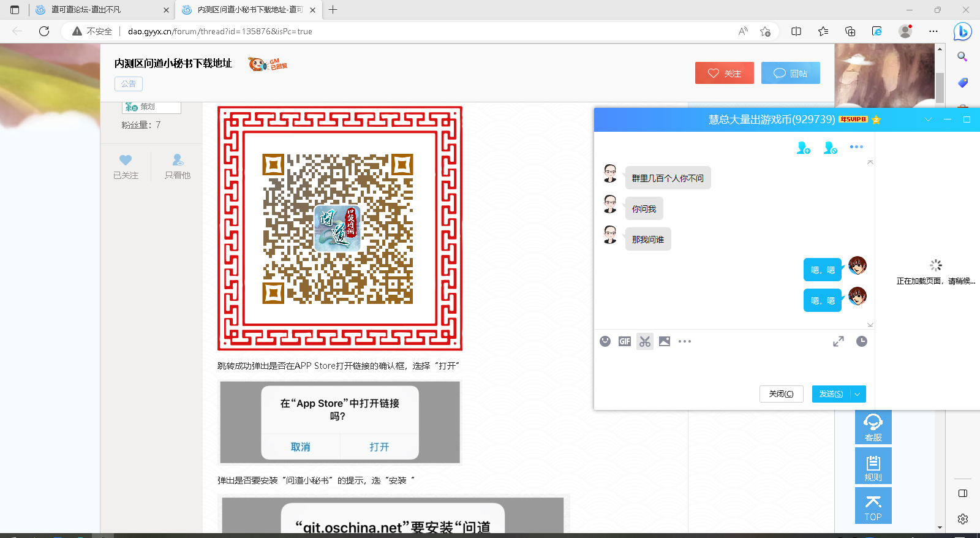Click the sidebar search magnifier icon
The image size is (980, 538).
[x=963, y=56]
